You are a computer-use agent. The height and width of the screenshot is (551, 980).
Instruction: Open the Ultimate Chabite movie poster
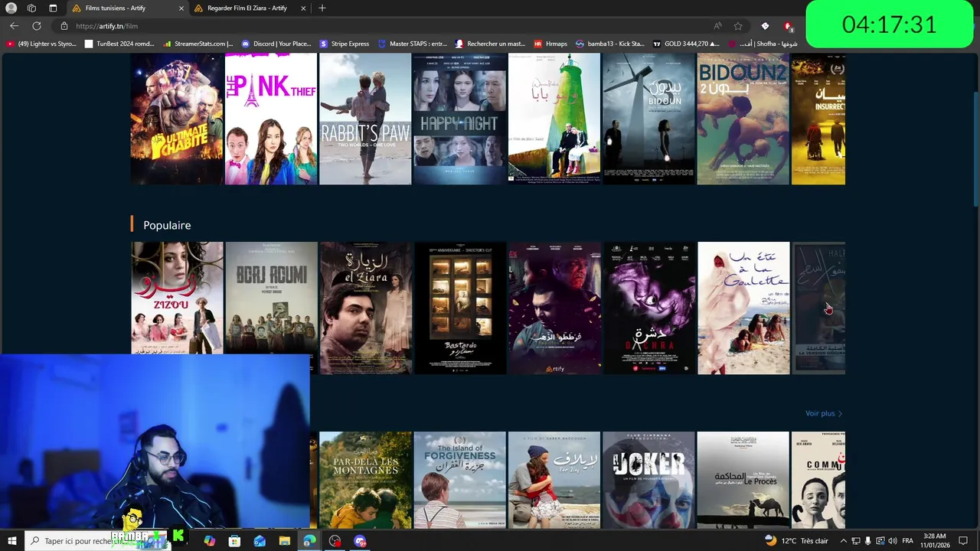point(177,119)
